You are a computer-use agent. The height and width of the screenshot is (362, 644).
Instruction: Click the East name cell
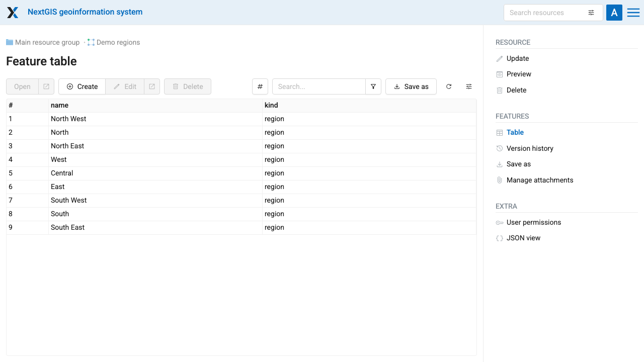point(155,187)
